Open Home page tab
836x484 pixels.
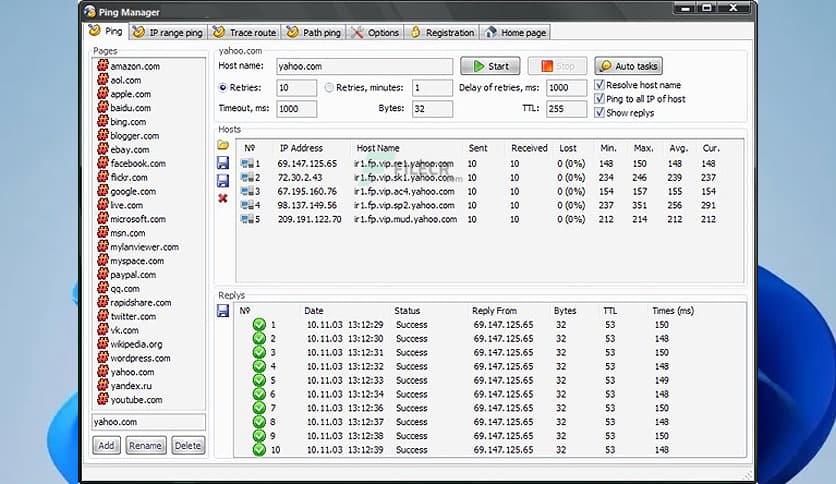pyautogui.click(x=516, y=33)
